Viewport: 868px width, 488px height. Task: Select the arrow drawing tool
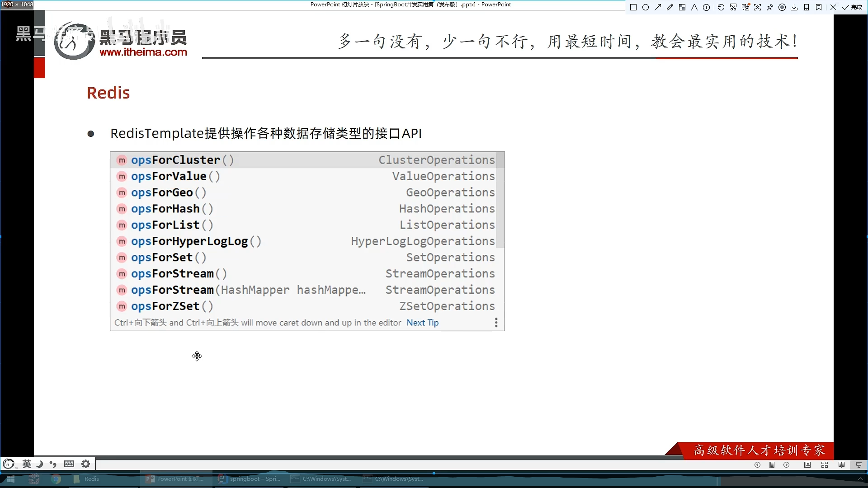click(658, 7)
